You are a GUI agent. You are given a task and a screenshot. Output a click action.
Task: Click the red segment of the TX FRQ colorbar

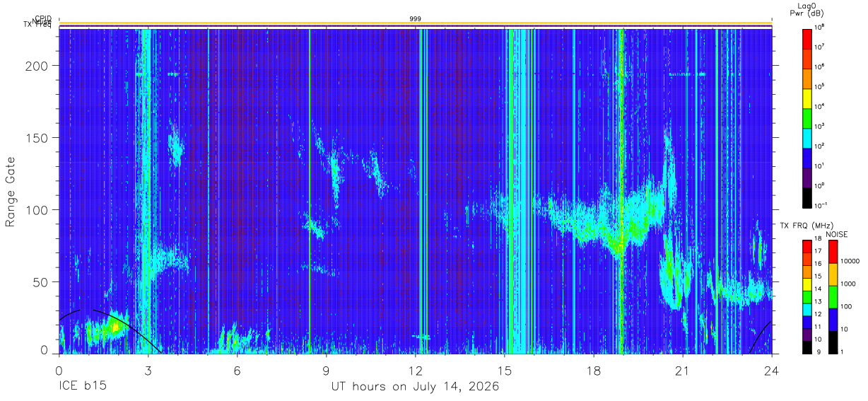pos(807,246)
